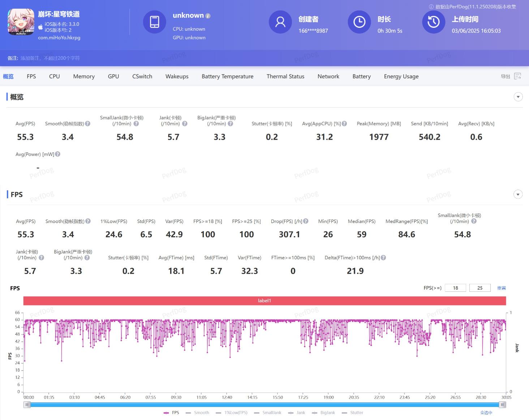This screenshot has height=420, width=529.
Task: Click the 导出 export button
Action: 506,76
